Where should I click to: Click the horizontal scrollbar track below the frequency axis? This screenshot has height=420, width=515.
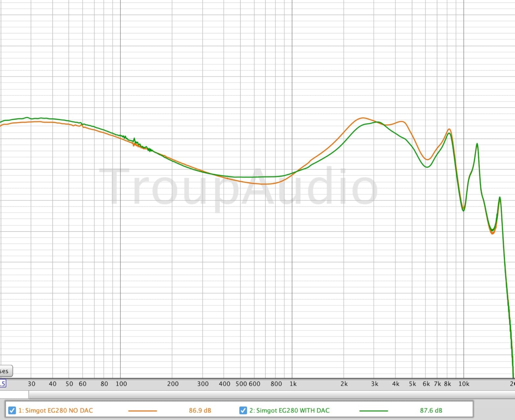[x=263, y=394]
